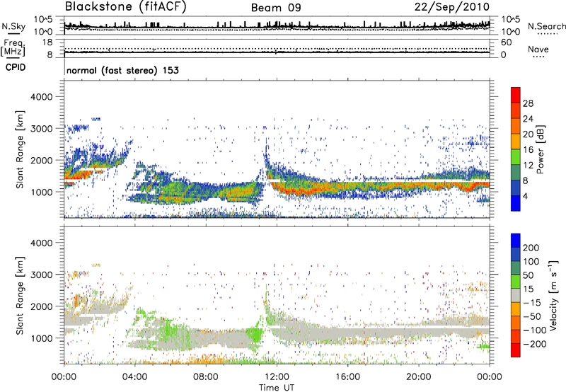This screenshot has width=566, height=392.
Task: Click the 16:00 time tick label
Action: (347, 377)
